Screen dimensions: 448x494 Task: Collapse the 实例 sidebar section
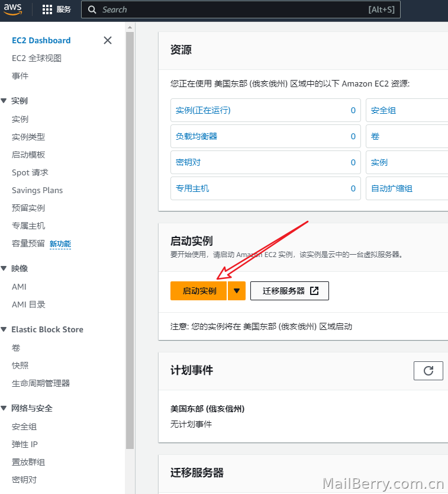(x=4, y=101)
